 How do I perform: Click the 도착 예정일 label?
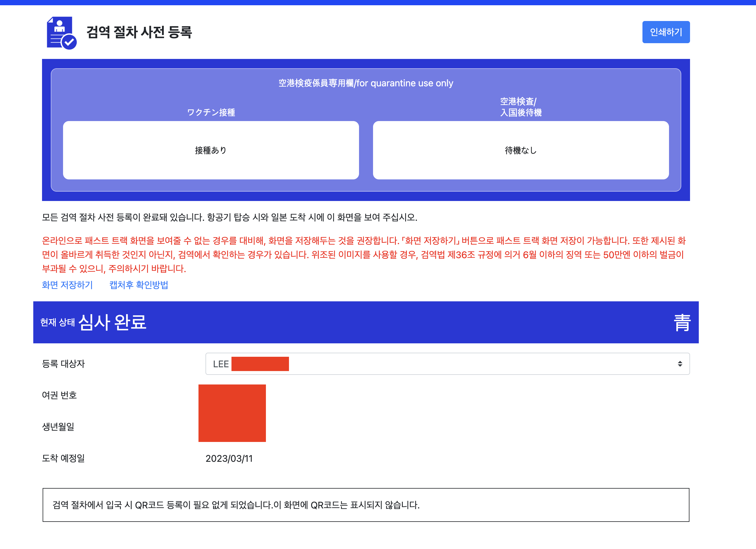[x=63, y=458]
